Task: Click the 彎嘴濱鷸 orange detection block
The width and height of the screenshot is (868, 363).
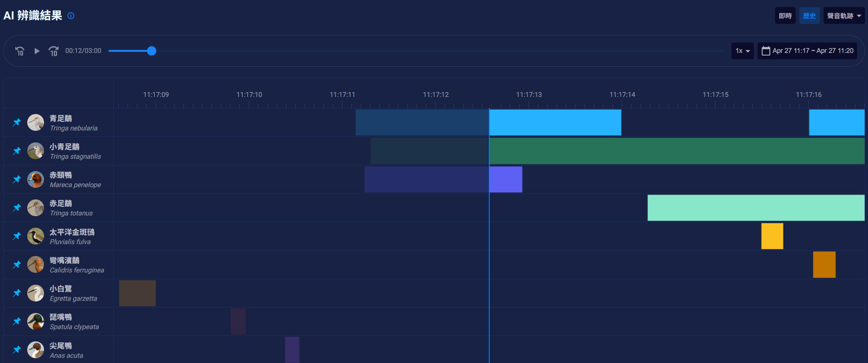Action: 824,265
